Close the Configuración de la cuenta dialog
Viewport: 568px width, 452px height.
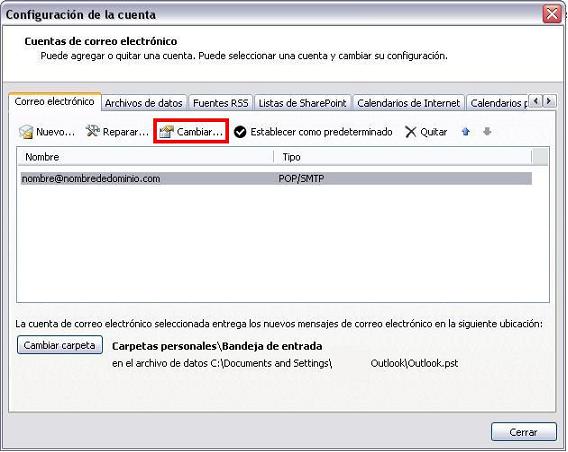[x=552, y=14]
